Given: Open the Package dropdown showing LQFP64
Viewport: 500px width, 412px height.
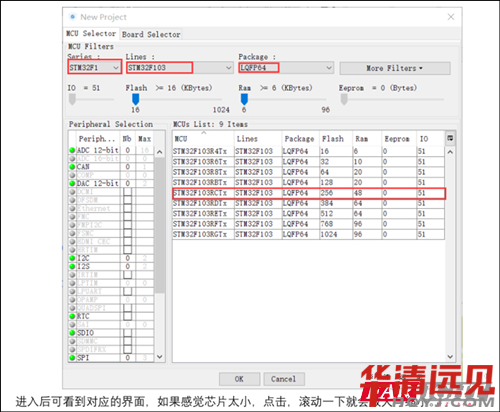Looking at the screenshot, I should [x=286, y=68].
